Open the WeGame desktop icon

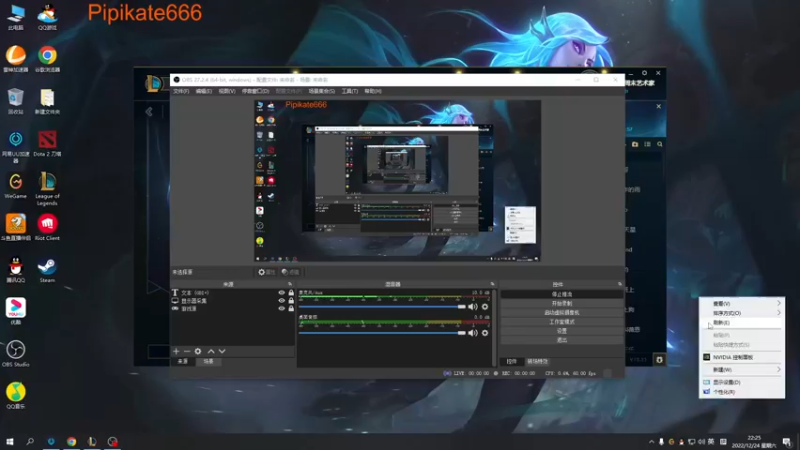[16, 186]
